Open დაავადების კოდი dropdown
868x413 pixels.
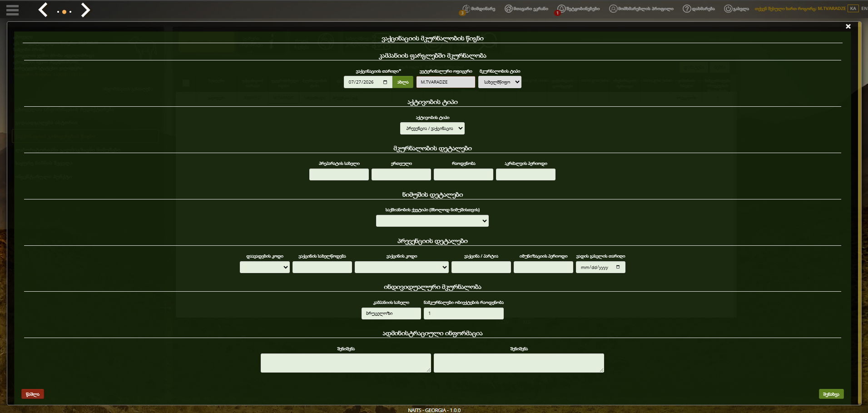click(x=265, y=267)
